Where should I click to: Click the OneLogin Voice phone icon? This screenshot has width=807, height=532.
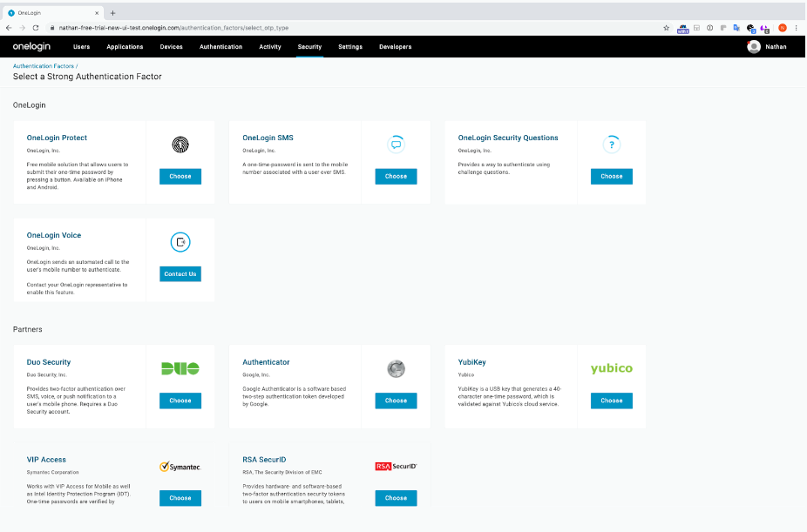click(180, 242)
